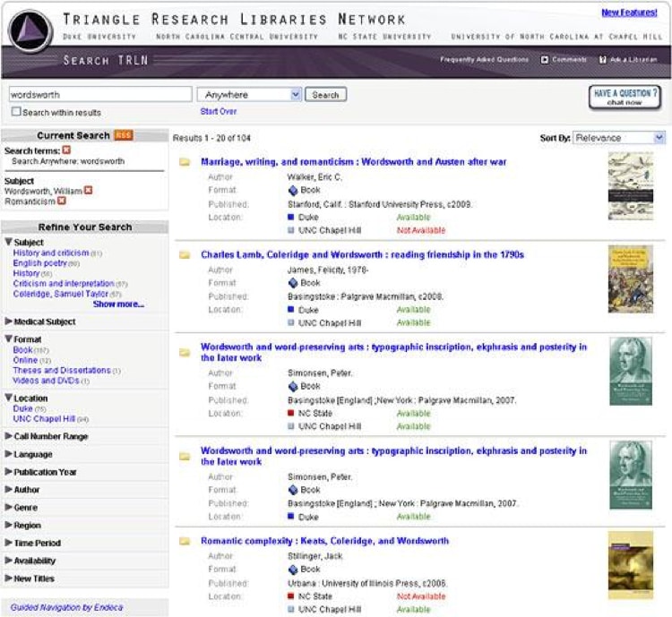Click Guided Navigation by Endeca link
The image size is (672, 617).
(67, 607)
